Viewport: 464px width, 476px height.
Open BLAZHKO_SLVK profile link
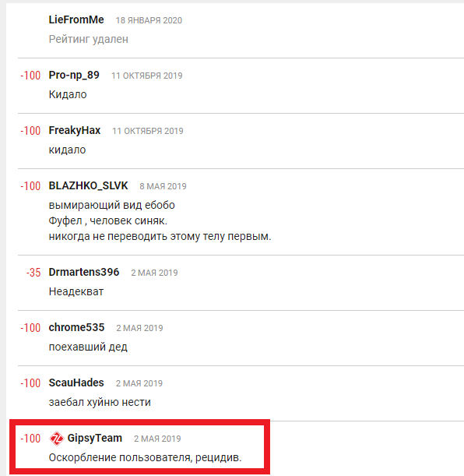(x=88, y=185)
